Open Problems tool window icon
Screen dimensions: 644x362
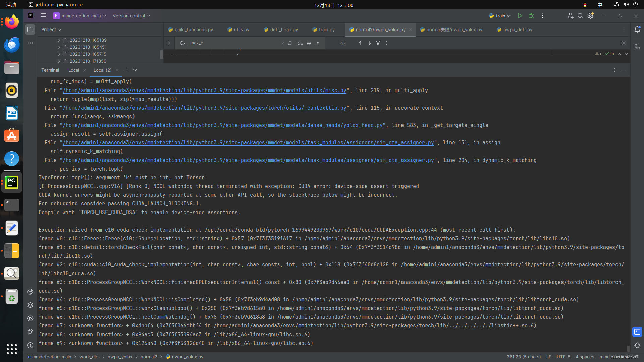pos(30,345)
